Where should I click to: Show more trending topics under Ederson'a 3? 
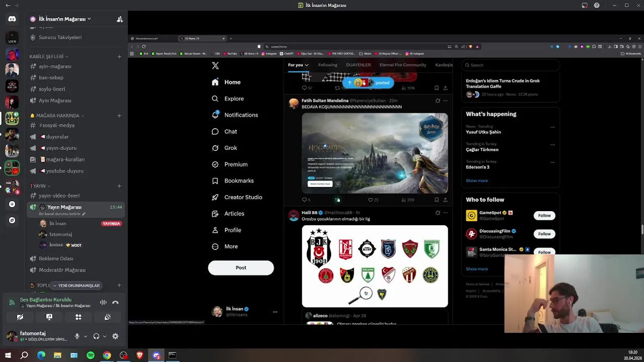(477, 180)
